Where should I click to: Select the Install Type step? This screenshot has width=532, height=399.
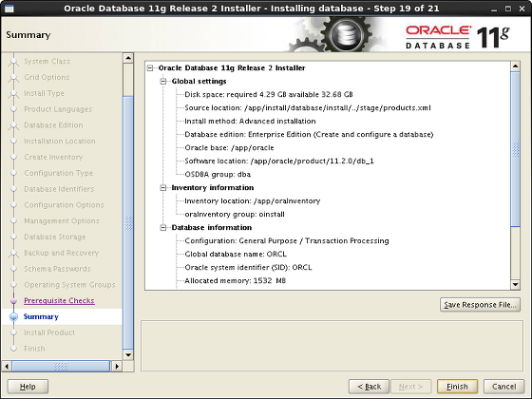pyautogui.click(x=44, y=93)
